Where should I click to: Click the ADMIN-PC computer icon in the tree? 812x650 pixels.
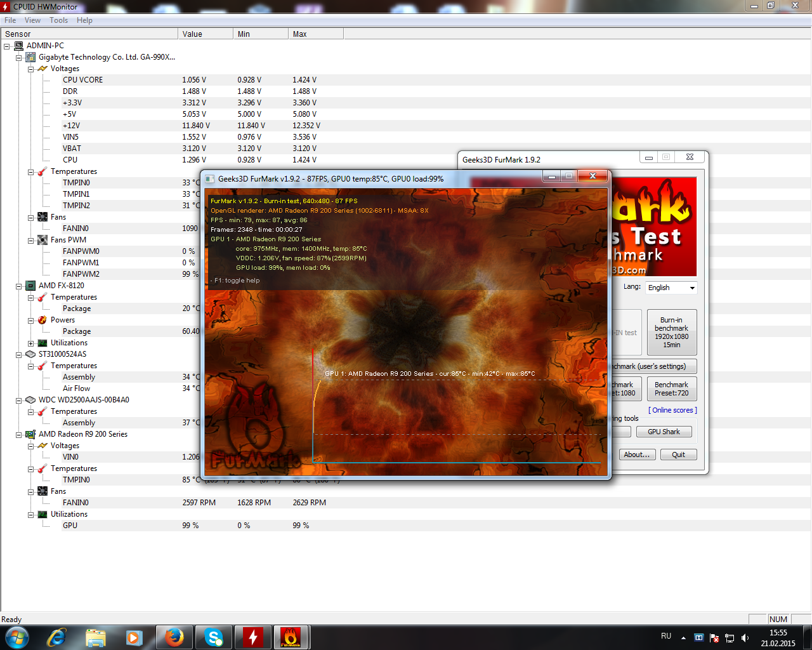point(19,46)
